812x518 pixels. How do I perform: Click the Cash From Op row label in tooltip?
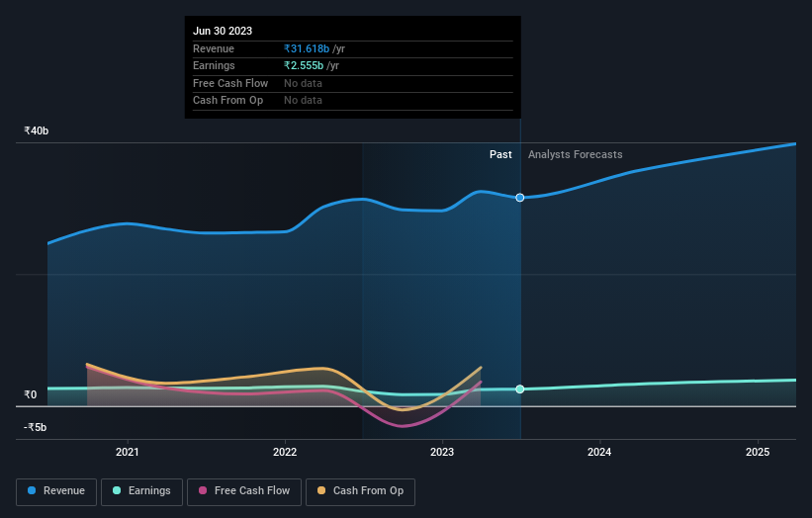[x=227, y=101]
